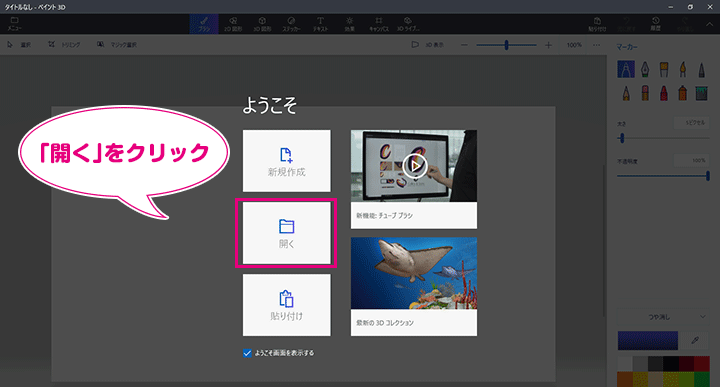The height and width of the screenshot is (387, 720).
Task: Click the zoom in plus button
Action: tap(548, 45)
